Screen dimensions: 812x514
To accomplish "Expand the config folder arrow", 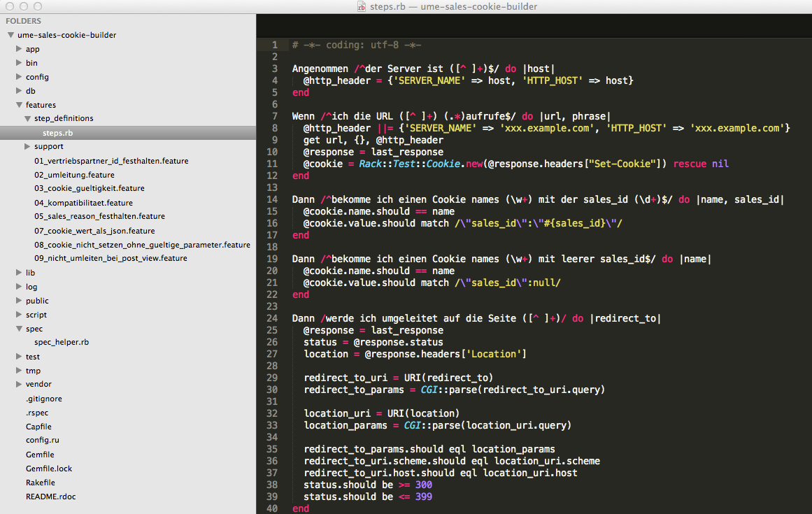I will 19,77.
